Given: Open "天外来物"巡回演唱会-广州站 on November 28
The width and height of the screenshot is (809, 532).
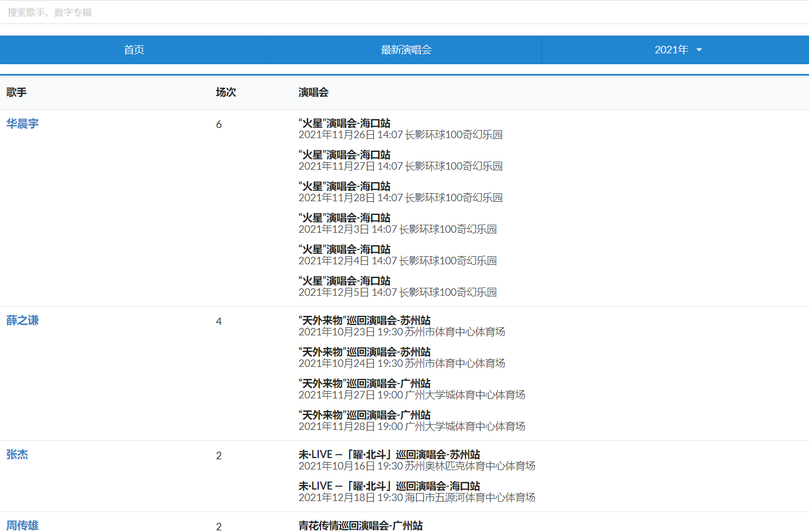Looking at the screenshot, I should 364,414.
